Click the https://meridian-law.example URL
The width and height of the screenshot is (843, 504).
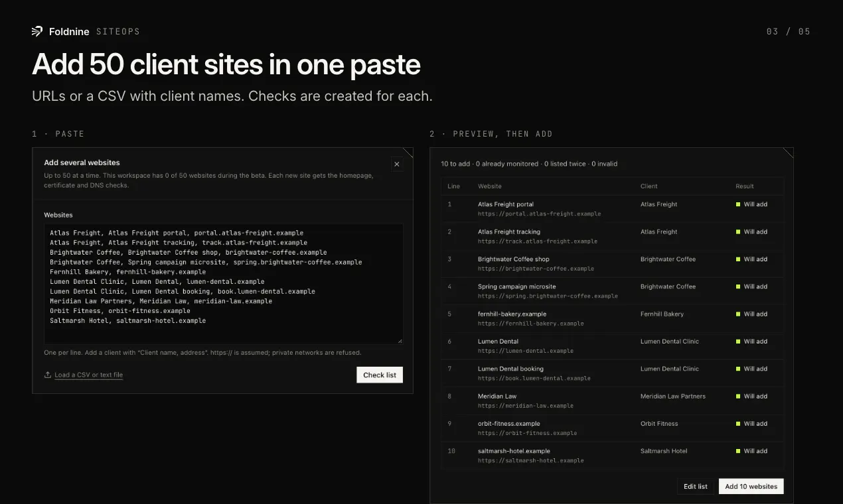pos(526,405)
